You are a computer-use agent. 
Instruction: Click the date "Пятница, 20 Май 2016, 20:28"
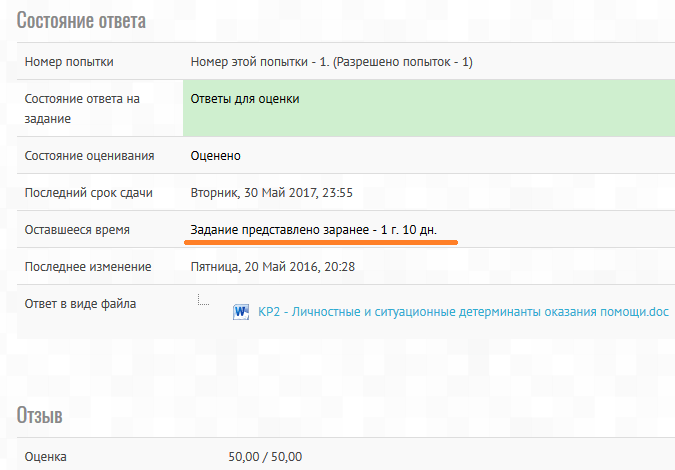coord(273,267)
